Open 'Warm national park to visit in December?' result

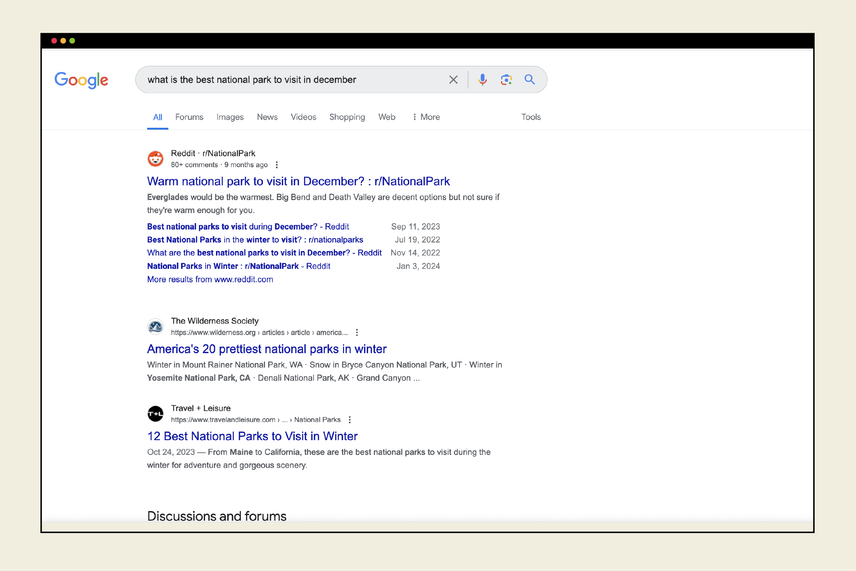298,181
